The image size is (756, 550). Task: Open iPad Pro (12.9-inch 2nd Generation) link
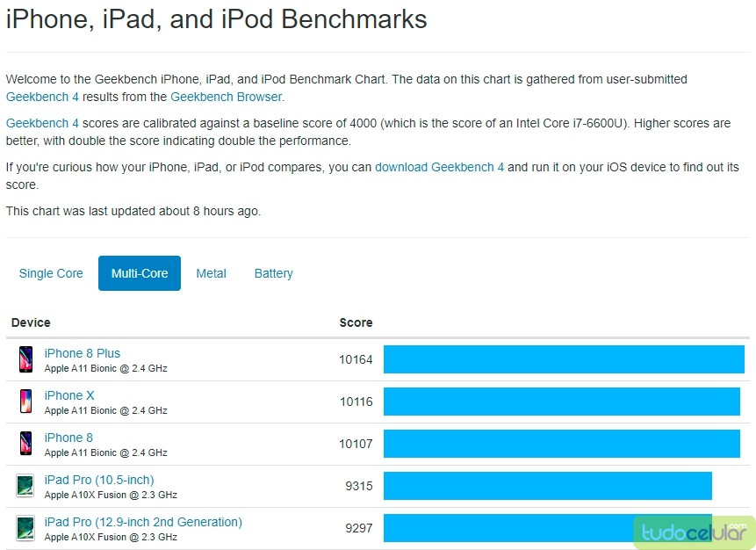click(143, 522)
